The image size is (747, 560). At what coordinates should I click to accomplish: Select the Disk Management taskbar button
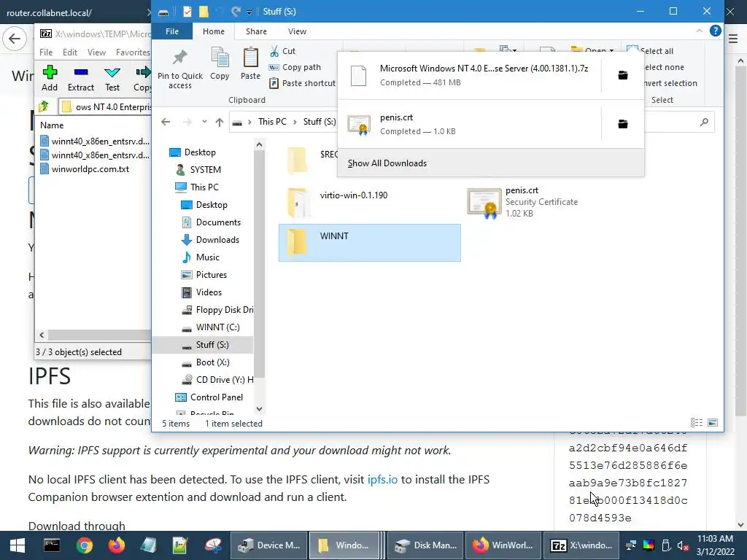[425, 545]
